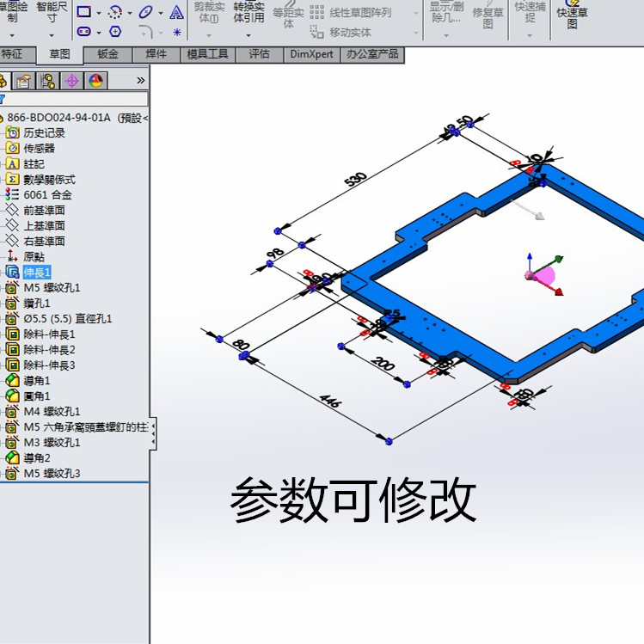The height and width of the screenshot is (644, 644).
Task: Click the move entities icon
Action: (316, 32)
